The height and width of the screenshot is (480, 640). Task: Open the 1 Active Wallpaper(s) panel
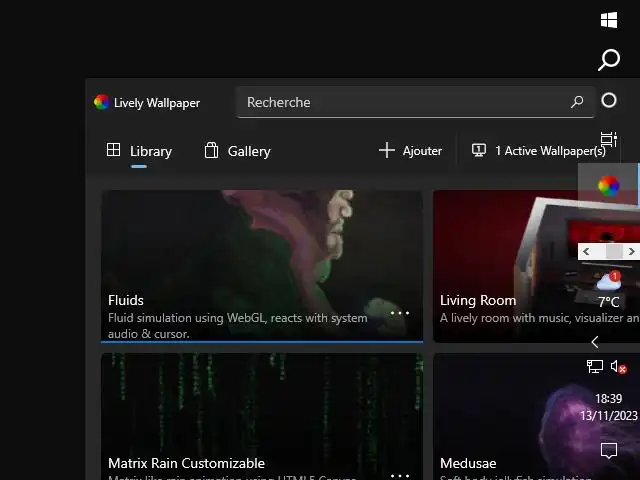[538, 151]
